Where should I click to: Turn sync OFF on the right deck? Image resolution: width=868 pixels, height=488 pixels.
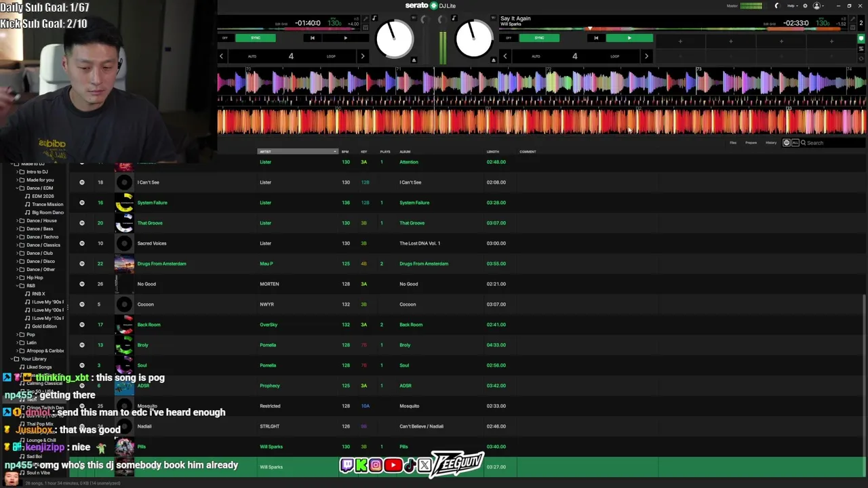pos(509,38)
